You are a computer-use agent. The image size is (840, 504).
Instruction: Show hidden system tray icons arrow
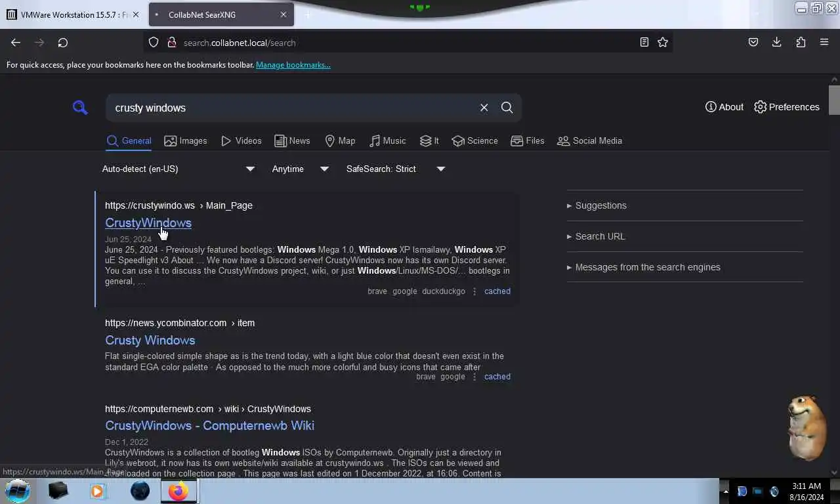tap(726, 492)
